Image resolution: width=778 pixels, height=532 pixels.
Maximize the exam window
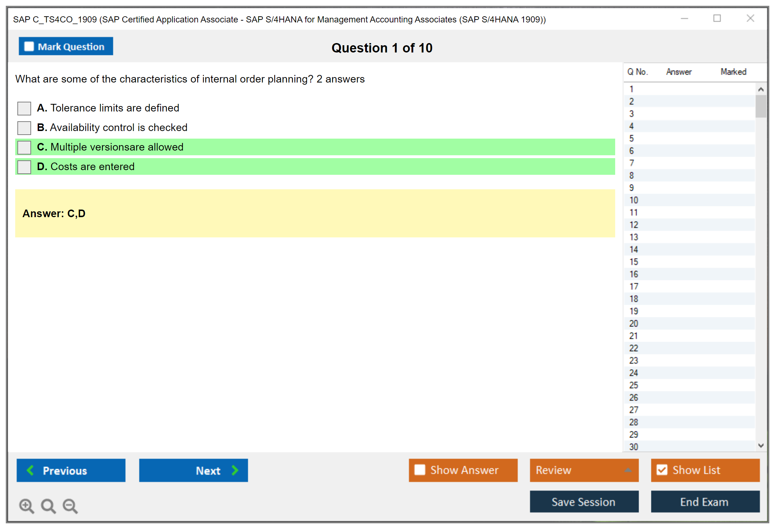717,18
